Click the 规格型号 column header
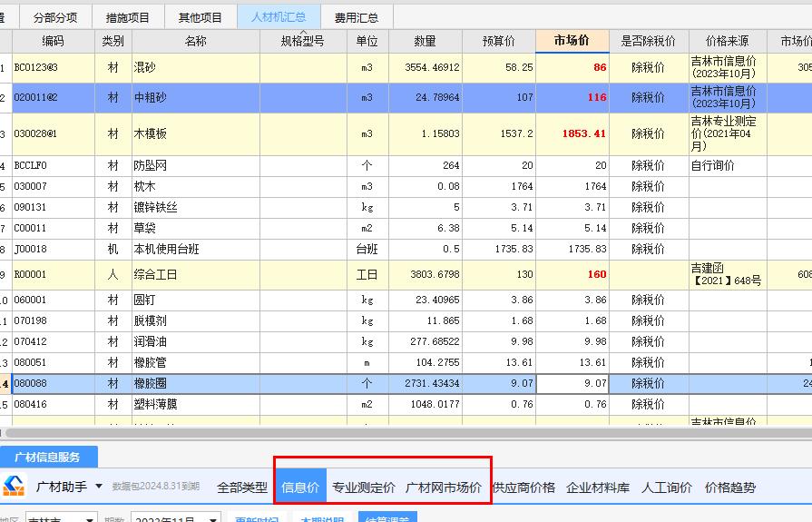812x522 pixels. [303, 41]
